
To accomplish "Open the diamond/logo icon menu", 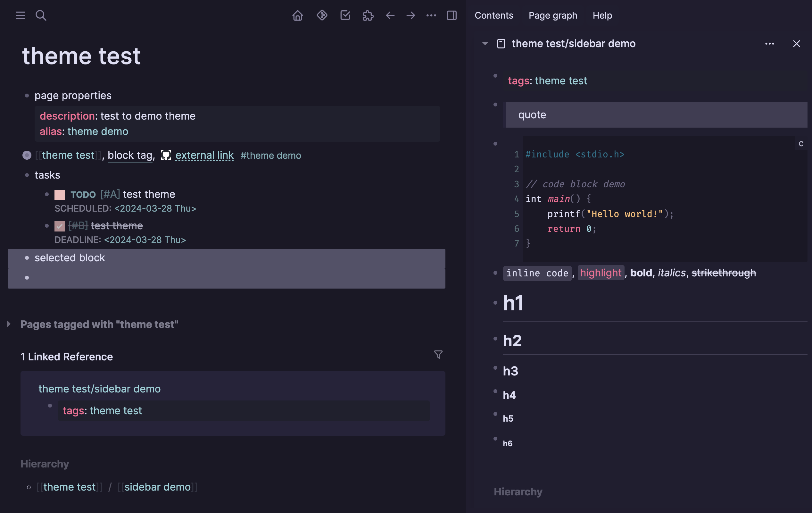I will (x=321, y=15).
